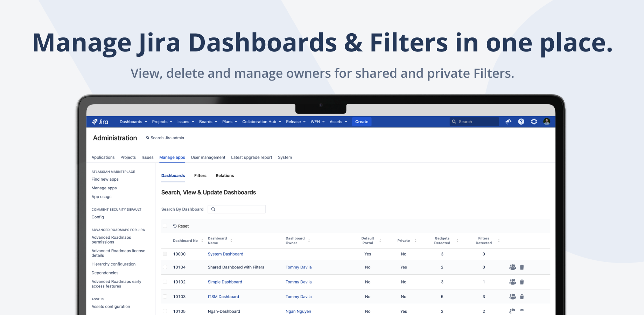Expand the Issues dropdown in the navbar
644x315 pixels.
186,122
